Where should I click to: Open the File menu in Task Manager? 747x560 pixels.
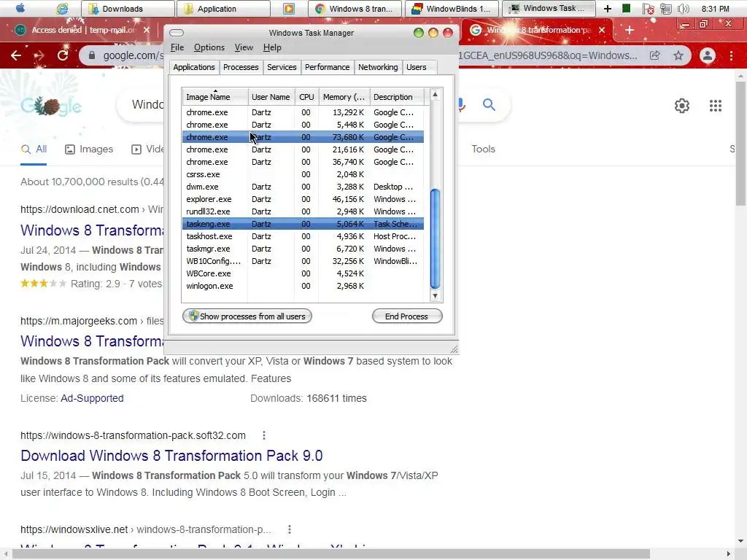(x=177, y=47)
